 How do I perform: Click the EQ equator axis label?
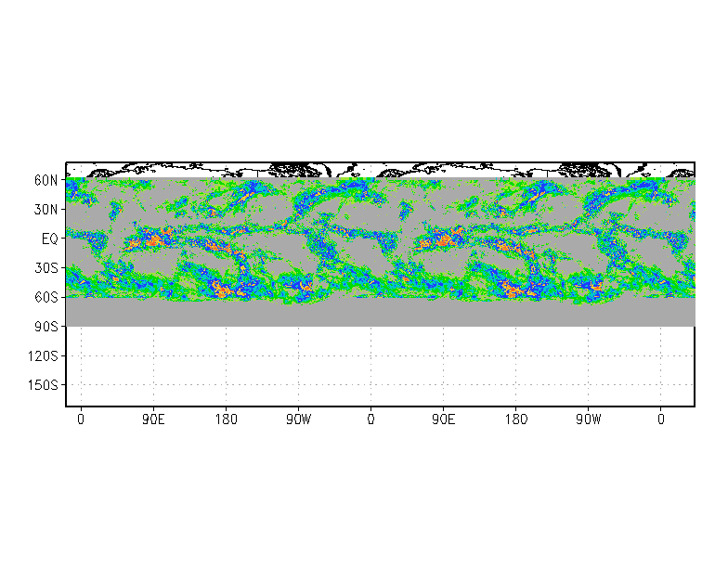coord(50,239)
